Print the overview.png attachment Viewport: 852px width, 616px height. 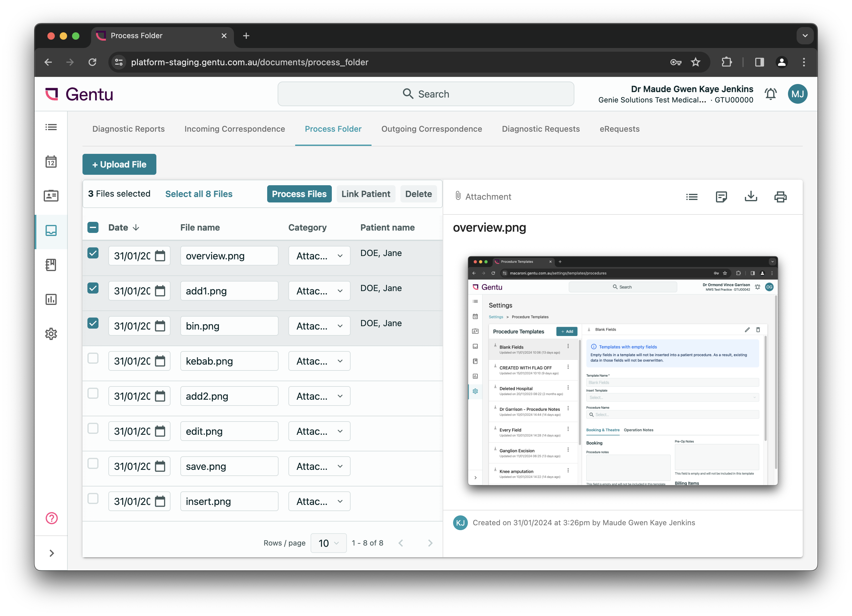pos(781,196)
